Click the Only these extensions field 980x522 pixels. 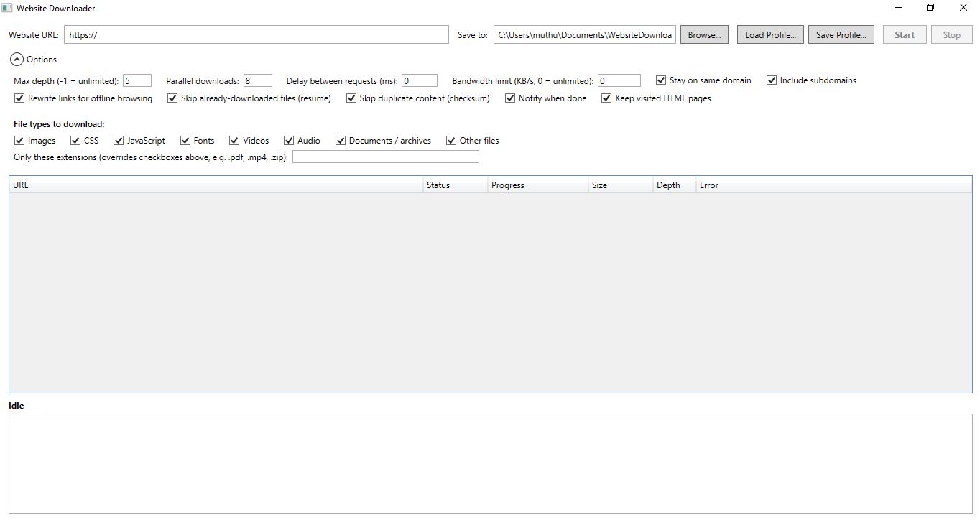(386, 157)
